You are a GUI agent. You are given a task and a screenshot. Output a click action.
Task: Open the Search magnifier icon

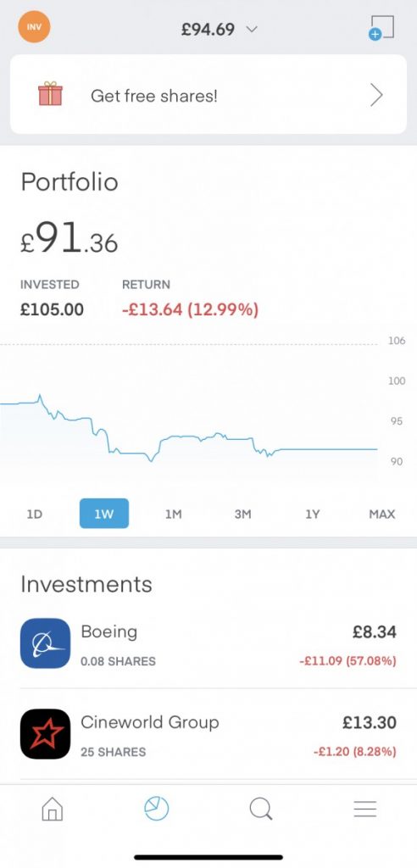(x=261, y=810)
